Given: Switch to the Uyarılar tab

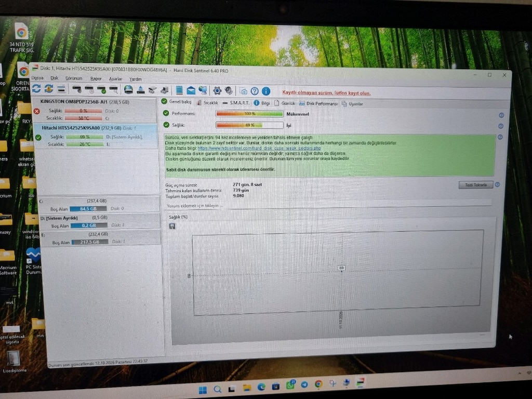Looking at the screenshot, I should point(352,104).
